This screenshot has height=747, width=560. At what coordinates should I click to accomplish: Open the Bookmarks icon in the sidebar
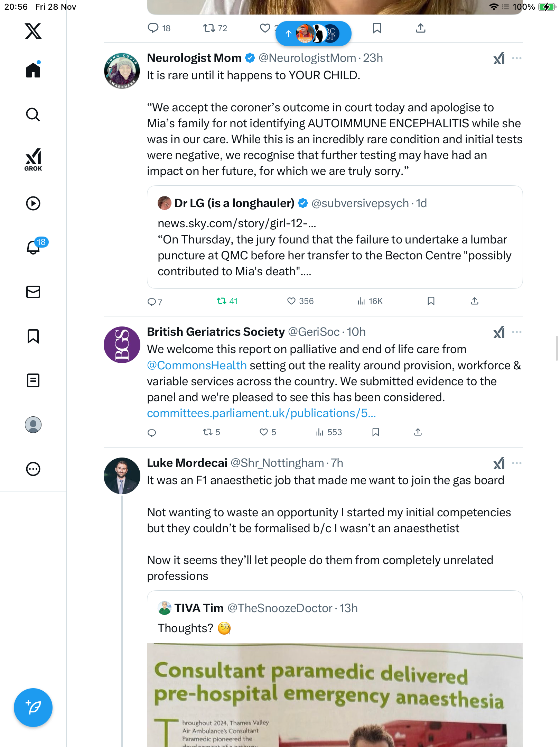click(33, 336)
